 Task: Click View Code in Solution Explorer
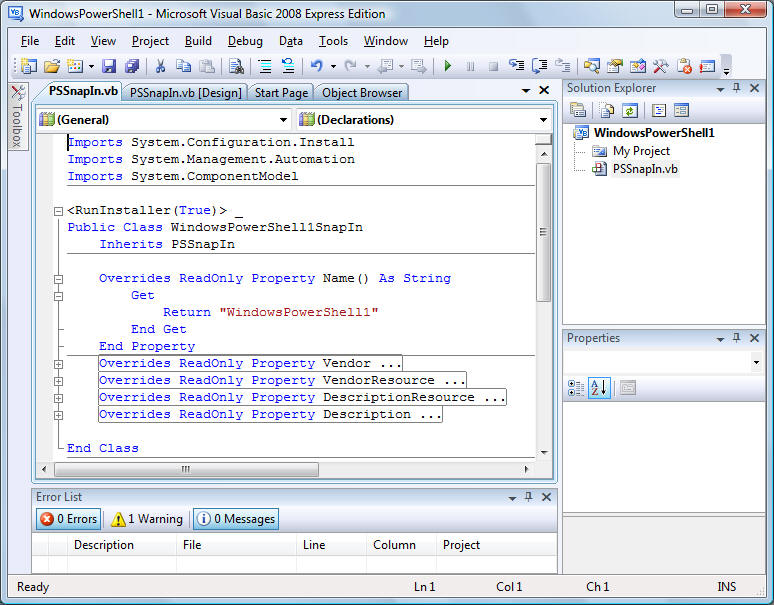(x=658, y=110)
